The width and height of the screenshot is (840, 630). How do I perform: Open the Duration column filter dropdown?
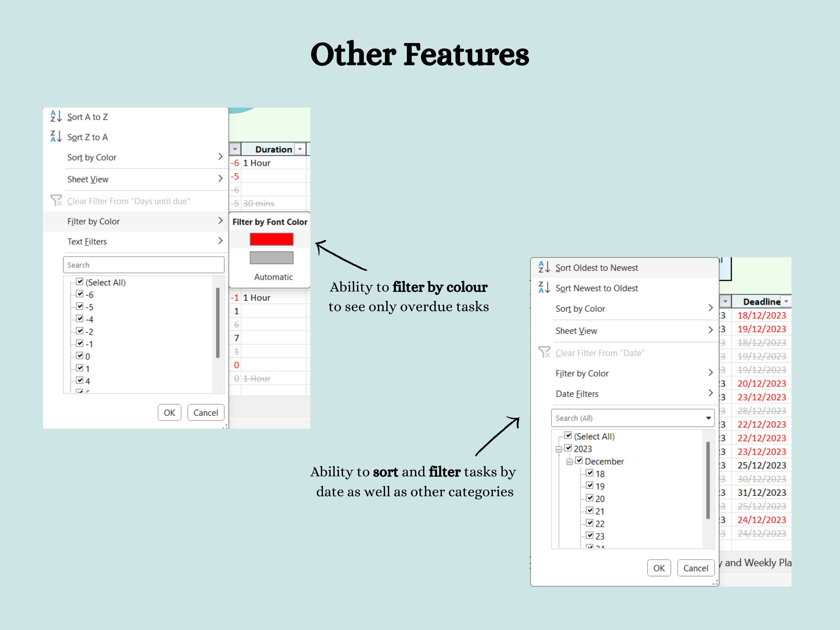(x=300, y=149)
